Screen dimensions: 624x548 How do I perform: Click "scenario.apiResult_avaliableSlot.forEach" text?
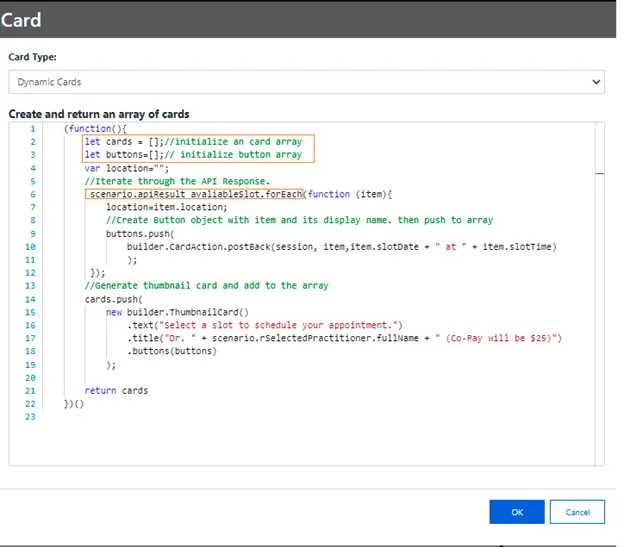[196, 194]
